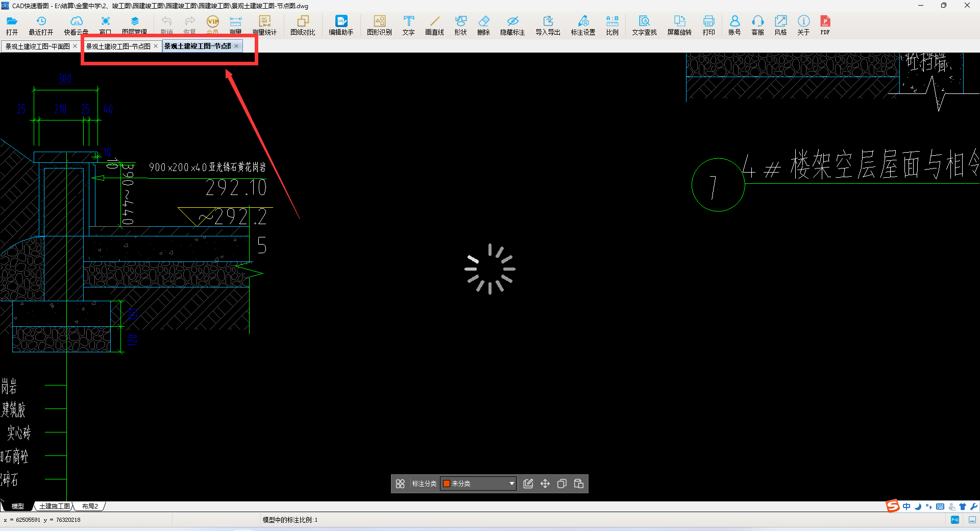Click 模型中的标注比例:1 status text
The image size is (980, 531).
tap(290, 520)
